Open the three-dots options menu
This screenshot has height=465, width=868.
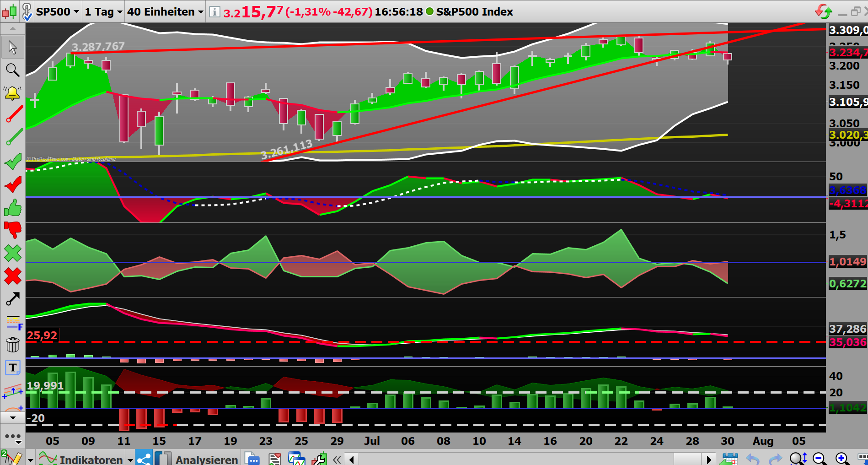click(13, 438)
